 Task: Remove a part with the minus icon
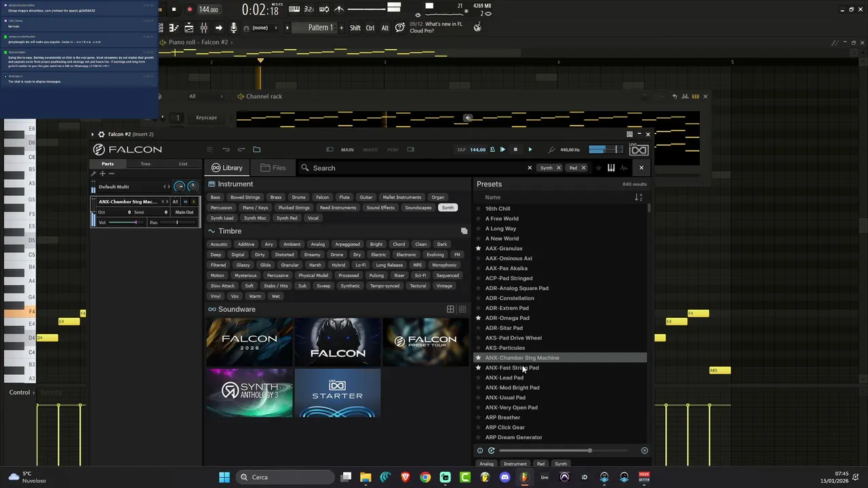pyautogui.click(x=112, y=174)
